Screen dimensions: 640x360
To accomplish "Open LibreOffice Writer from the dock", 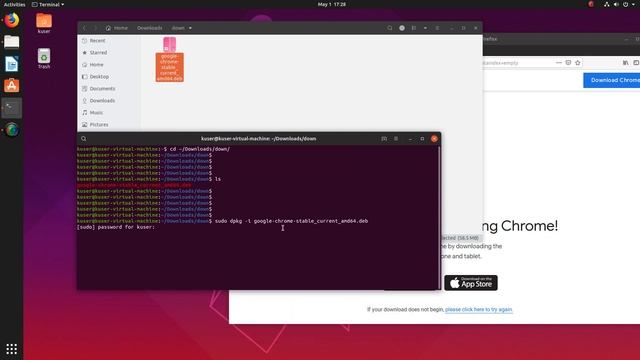I will coord(11,64).
